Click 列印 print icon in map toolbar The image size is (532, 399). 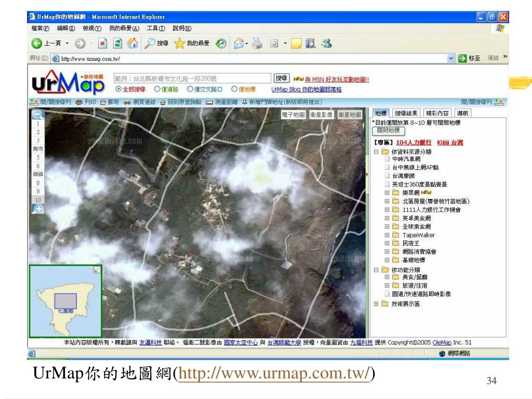[86, 102]
